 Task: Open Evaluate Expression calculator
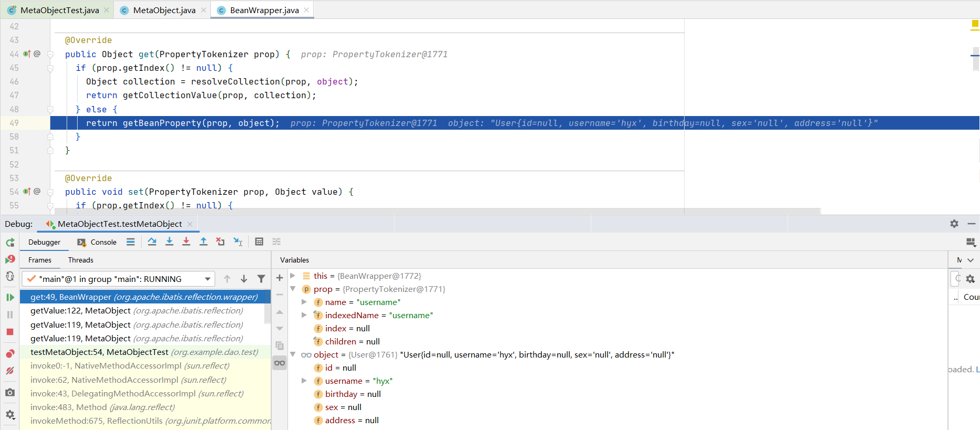[x=259, y=242]
